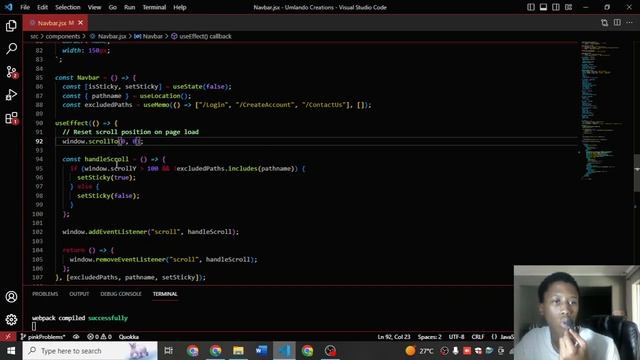
Task: Split the editor to the right
Action: [x=617, y=23]
